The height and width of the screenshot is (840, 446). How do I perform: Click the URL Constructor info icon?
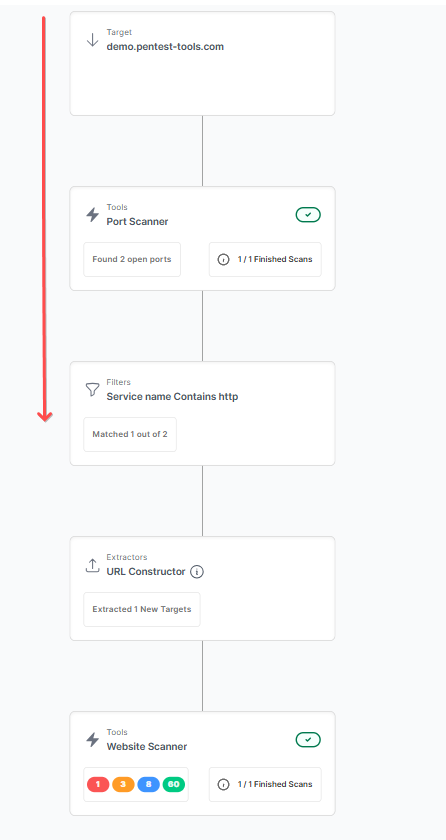tap(197, 572)
